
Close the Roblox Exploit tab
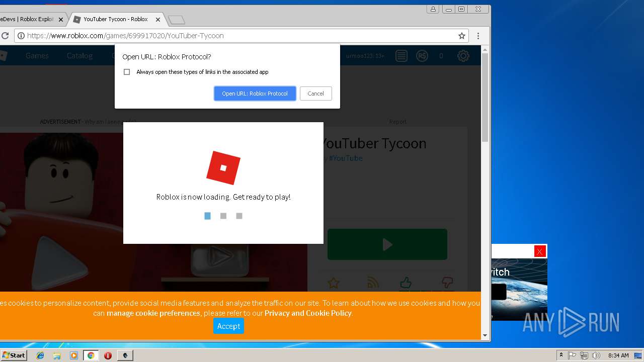click(61, 20)
